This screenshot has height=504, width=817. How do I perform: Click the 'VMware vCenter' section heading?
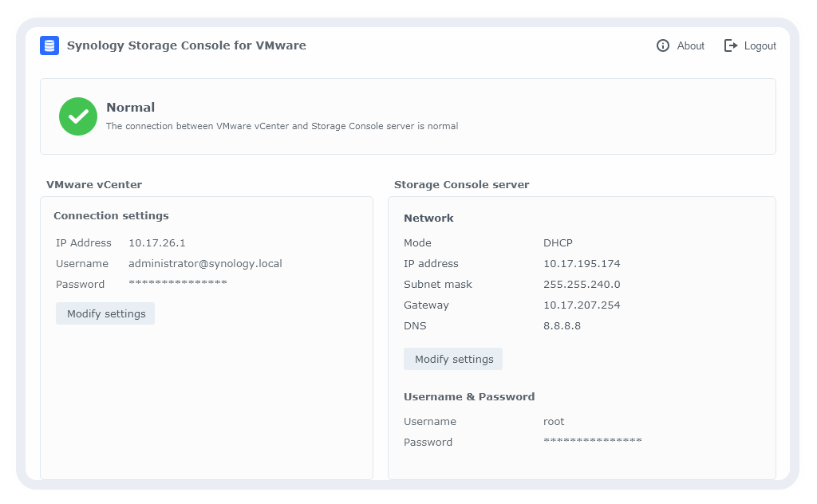tap(94, 184)
